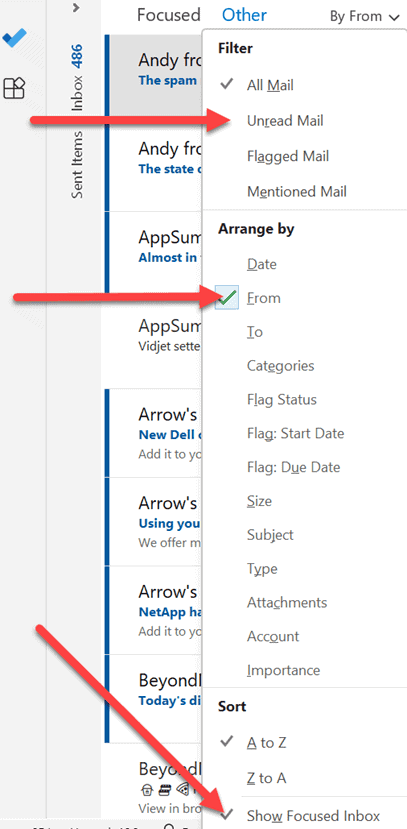Open the More Apps grid icon
This screenshot has height=829, width=407.
click(14, 88)
